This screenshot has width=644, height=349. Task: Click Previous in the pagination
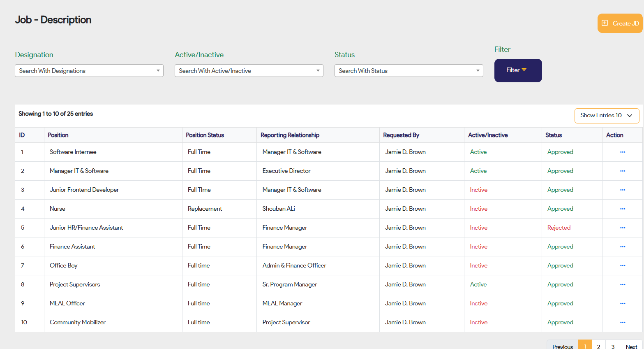562,346
